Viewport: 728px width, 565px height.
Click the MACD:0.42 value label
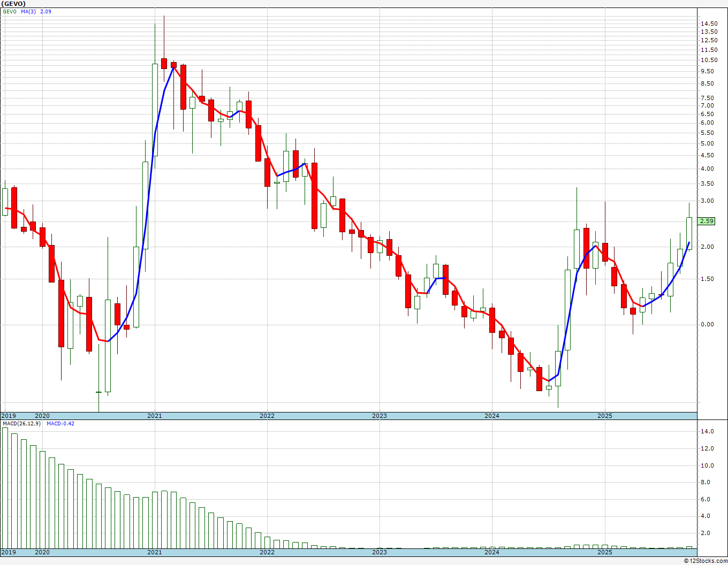click(60, 424)
